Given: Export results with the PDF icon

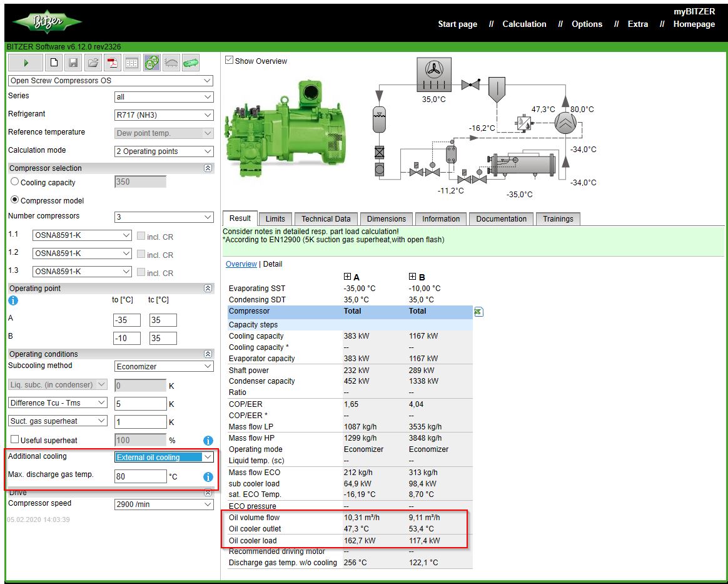Looking at the screenshot, I should [112, 63].
